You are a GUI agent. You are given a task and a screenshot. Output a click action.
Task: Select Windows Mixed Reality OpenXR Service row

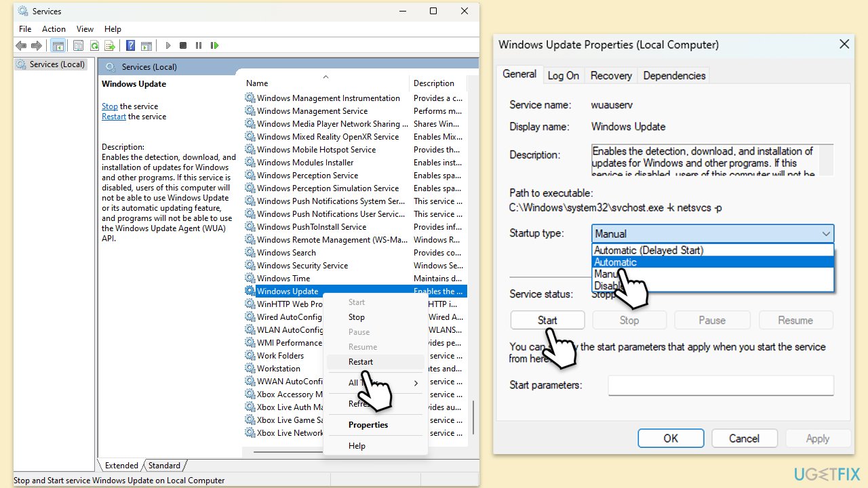coord(355,136)
